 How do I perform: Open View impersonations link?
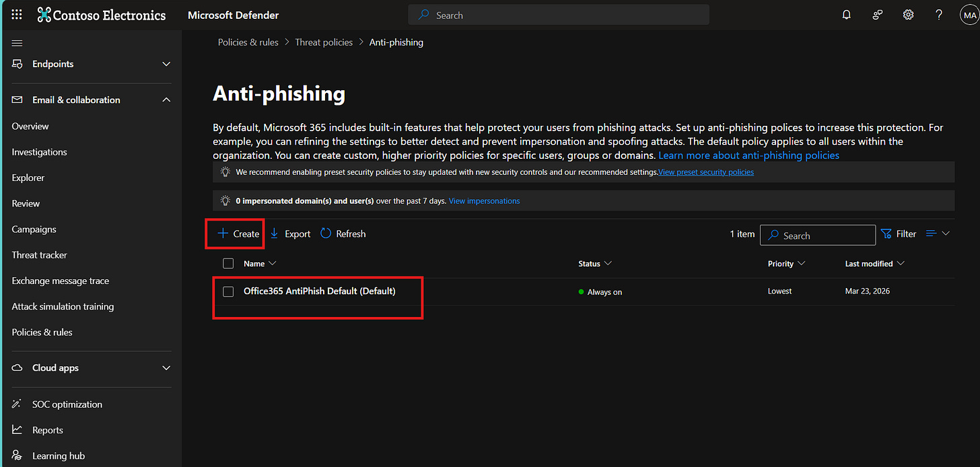tap(485, 201)
